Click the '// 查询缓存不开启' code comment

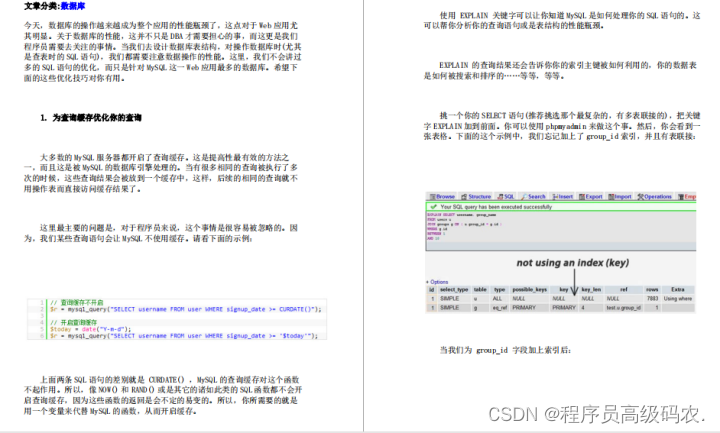pyautogui.click(x=77, y=303)
